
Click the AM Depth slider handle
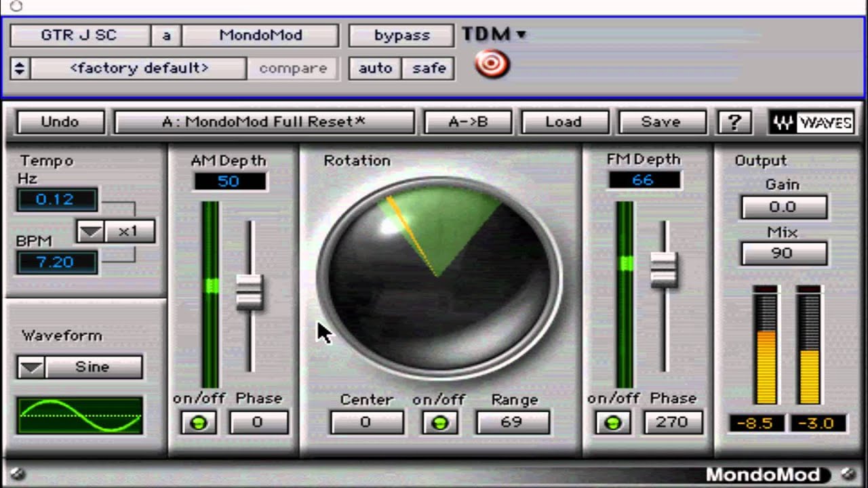250,292
